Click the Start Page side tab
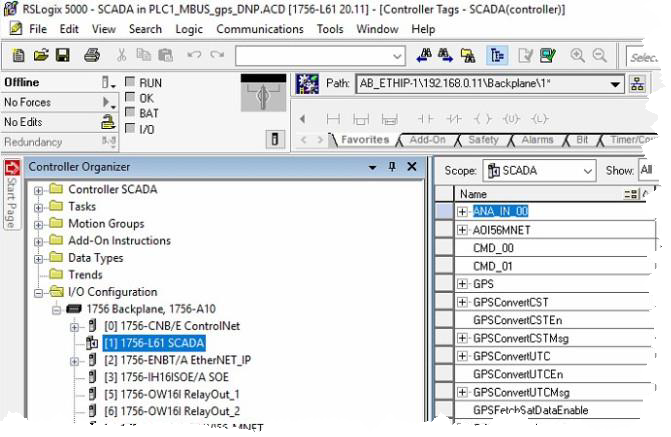 click(x=12, y=195)
